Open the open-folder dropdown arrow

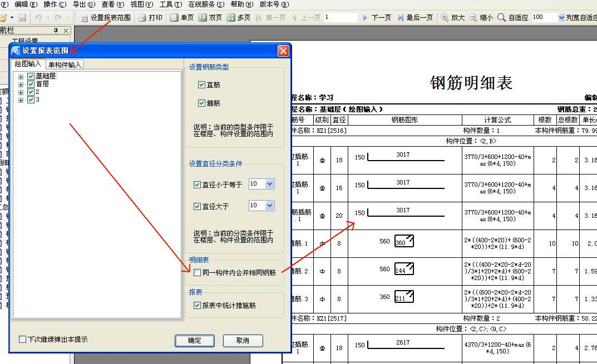coord(12,17)
